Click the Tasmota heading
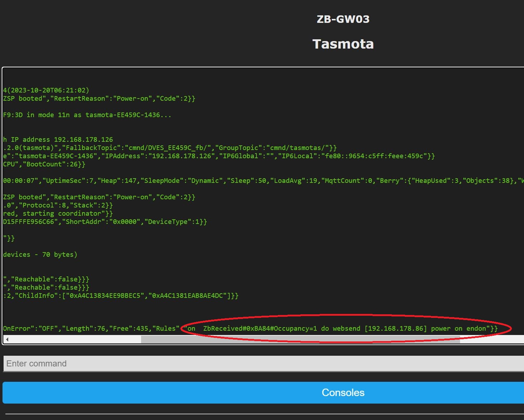The image size is (524, 420). pyautogui.click(x=343, y=44)
